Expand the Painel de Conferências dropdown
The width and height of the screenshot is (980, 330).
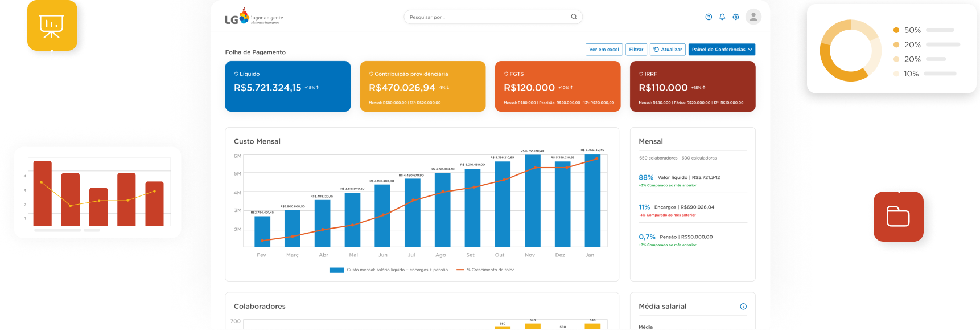point(722,50)
